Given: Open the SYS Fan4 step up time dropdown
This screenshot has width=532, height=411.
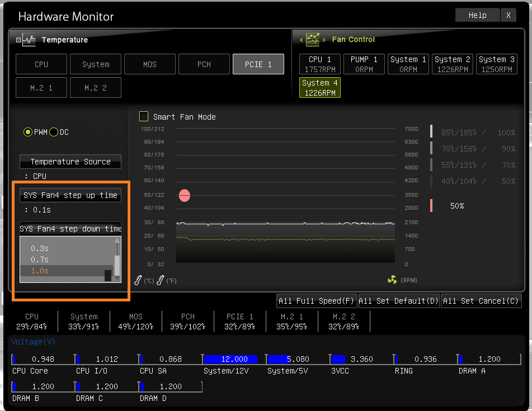Looking at the screenshot, I should [70, 195].
